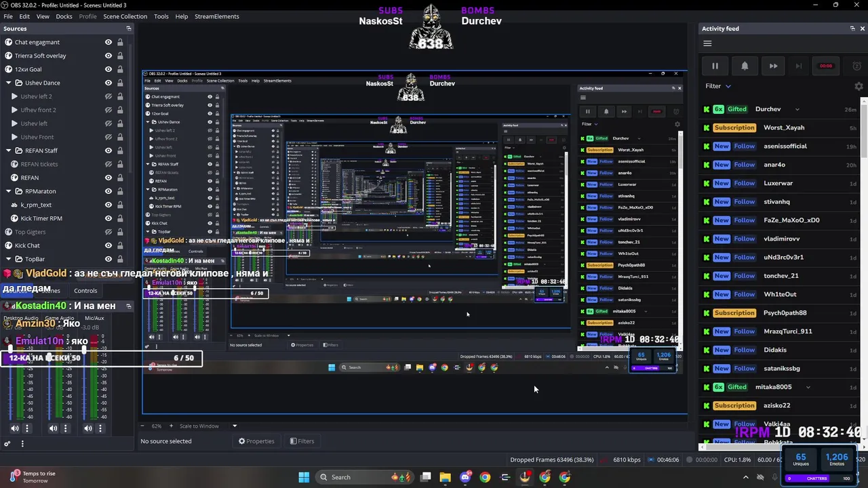Open the Tools menu

point(161,16)
